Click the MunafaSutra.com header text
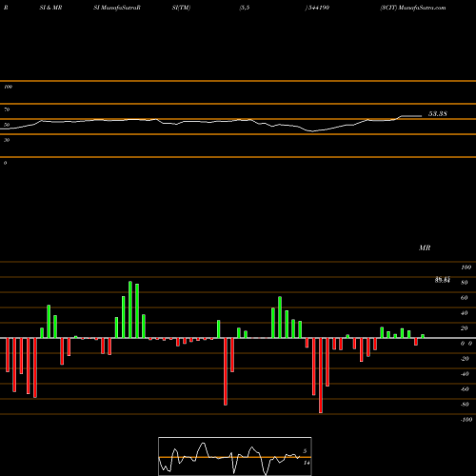 pyautogui.click(x=422, y=8)
